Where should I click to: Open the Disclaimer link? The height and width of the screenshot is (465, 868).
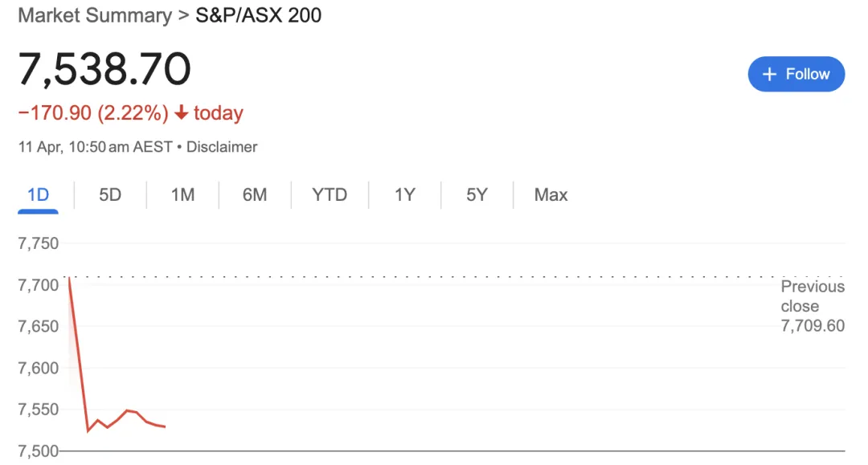[x=222, y=147]
